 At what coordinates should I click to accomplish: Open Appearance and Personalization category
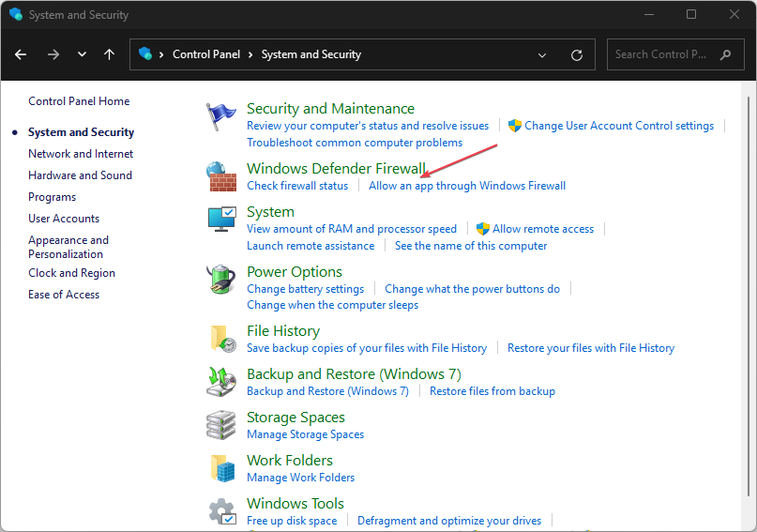pos(68,247)
